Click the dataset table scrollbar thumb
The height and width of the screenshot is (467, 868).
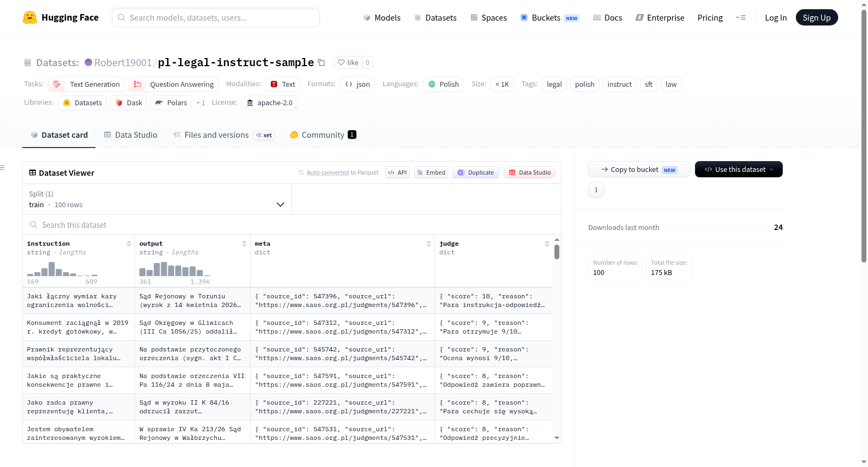pyautogui.click(x=557, y=252)
